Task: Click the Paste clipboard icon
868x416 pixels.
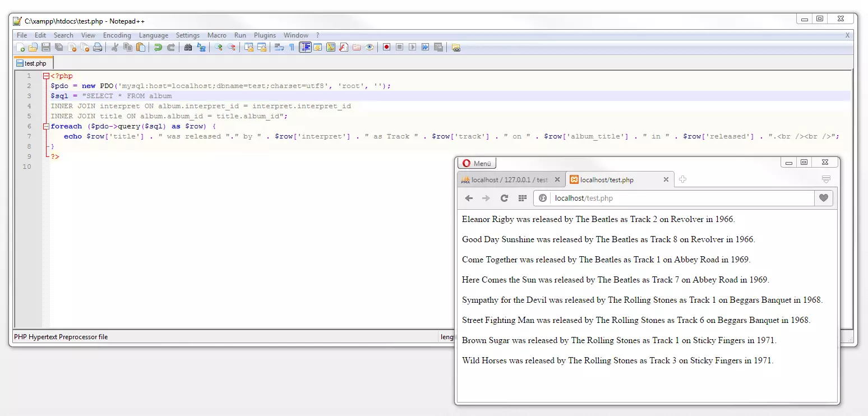Action: 141,48
